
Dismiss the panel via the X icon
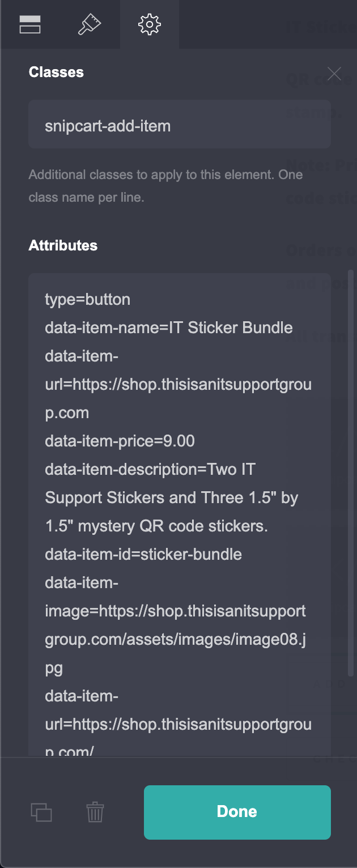pyautogui.click(x=334, y=73)
